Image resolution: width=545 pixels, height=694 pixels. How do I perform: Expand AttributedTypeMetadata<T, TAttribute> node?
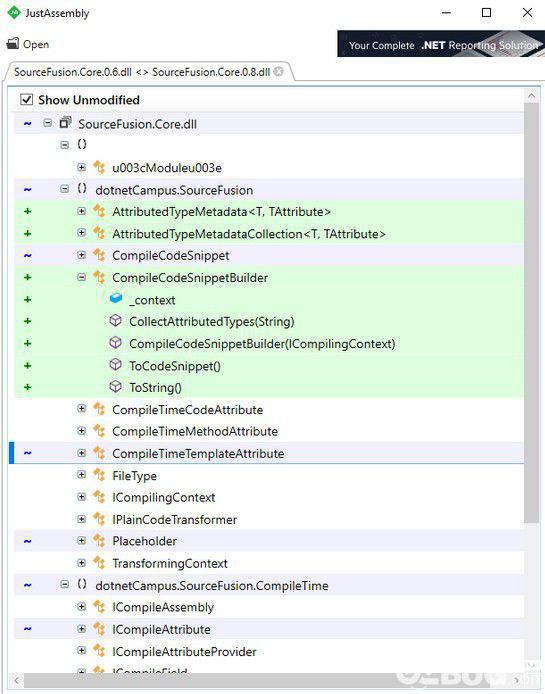81,211
